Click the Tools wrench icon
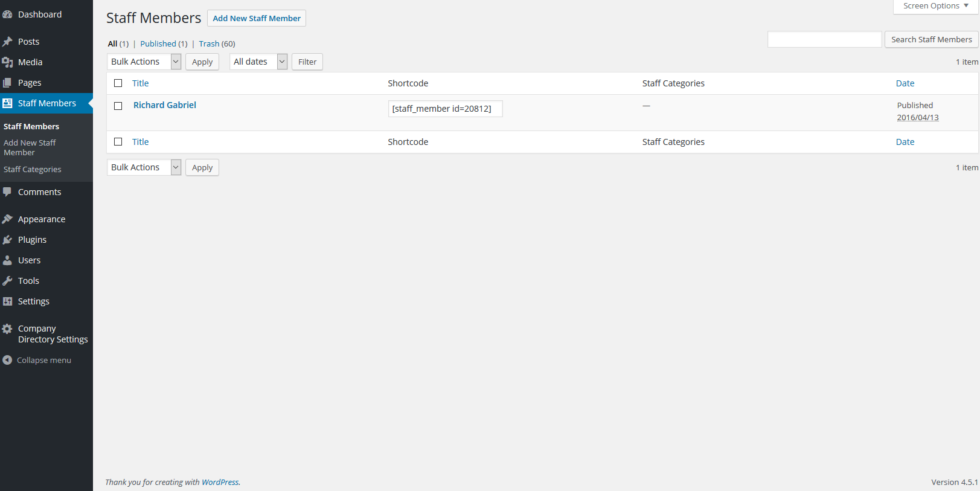Image resolution: width=980 pixels, height=491 pixels. [7, 281]
